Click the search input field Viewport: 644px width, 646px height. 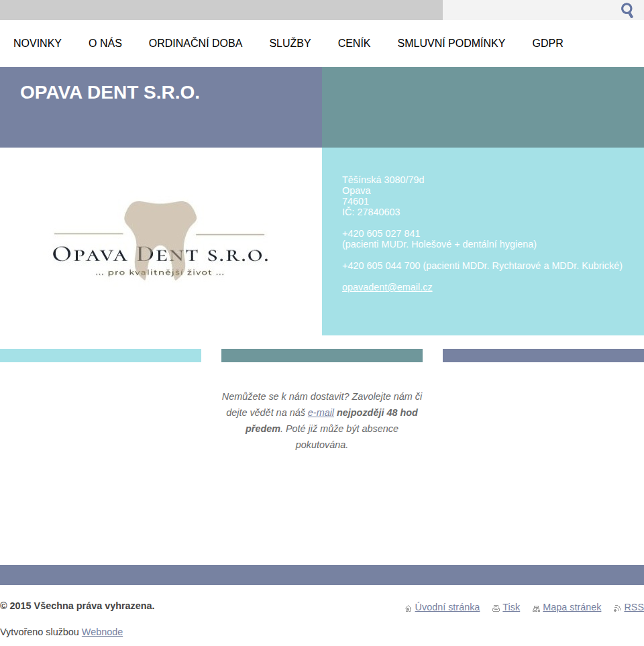click(530, 10)
